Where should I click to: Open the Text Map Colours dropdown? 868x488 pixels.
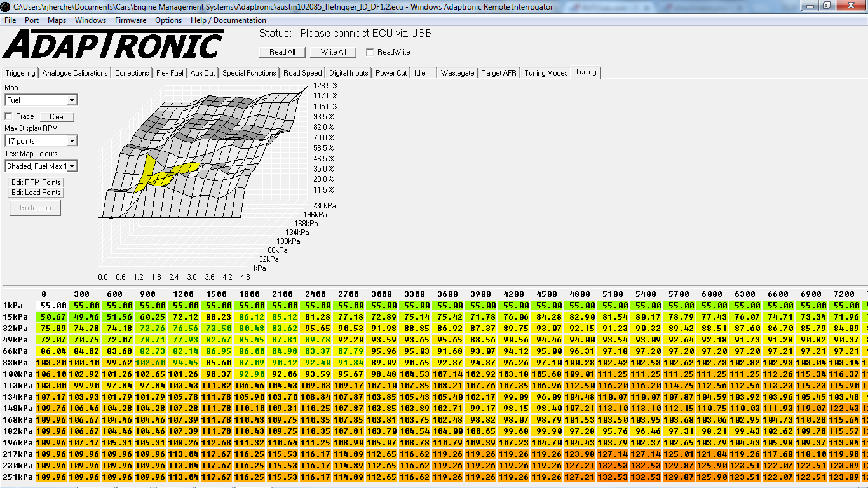(x=41, y=166)
